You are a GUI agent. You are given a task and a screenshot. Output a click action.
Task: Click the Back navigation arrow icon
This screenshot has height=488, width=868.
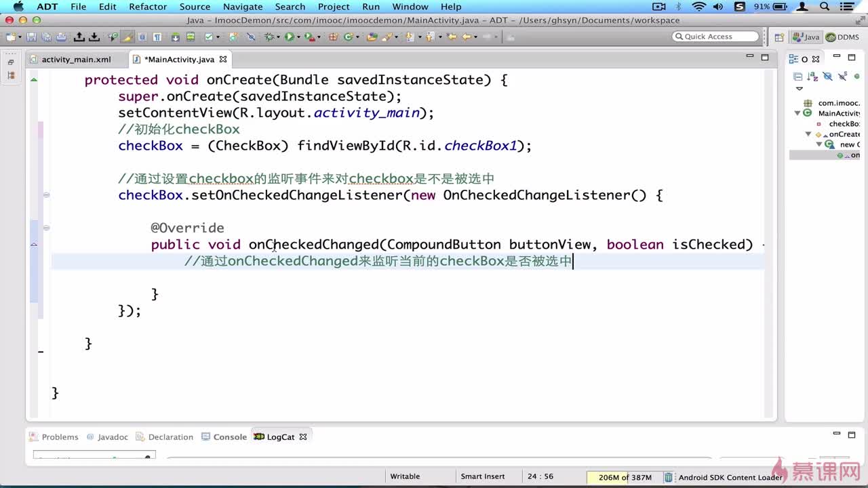point(467,37)
